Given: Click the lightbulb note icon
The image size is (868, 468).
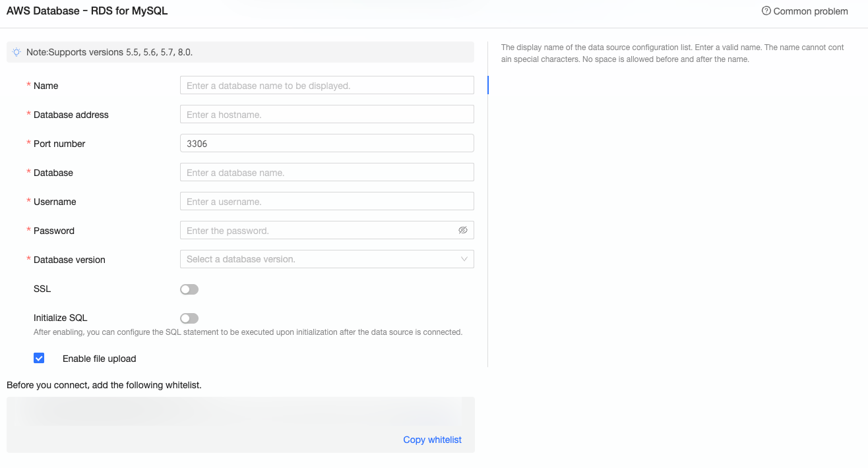Looking at the screenshot, I should [x=17, y=52].
